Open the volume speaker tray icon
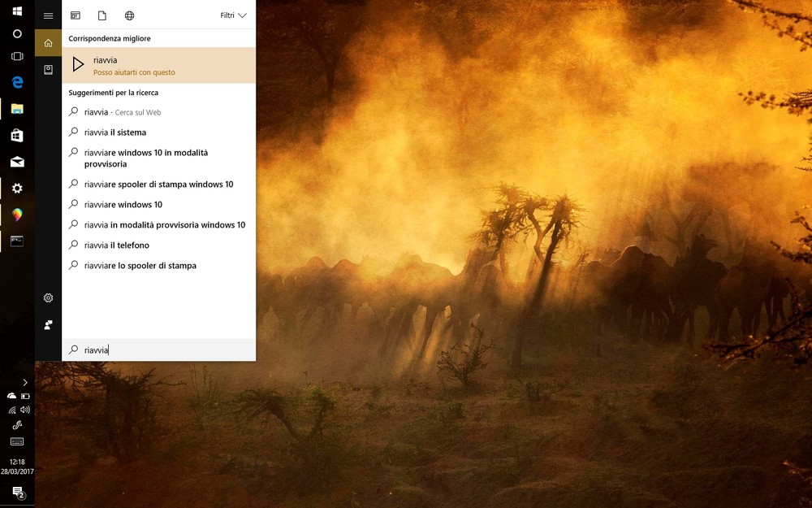 [x=25, y=410]
